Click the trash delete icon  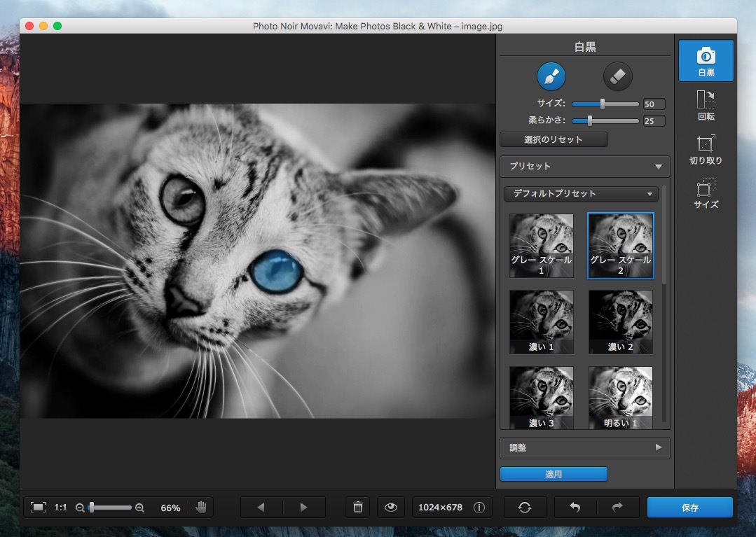click(358, 508)
